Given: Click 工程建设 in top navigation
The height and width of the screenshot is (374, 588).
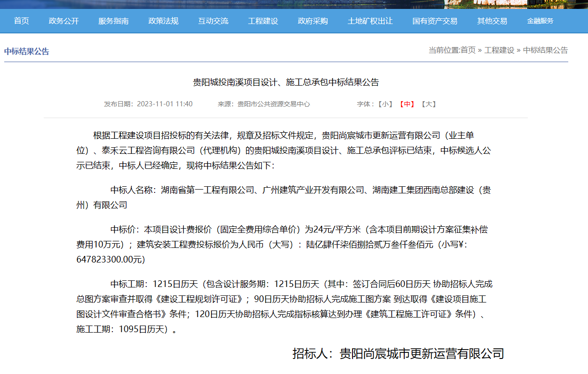Looking at the screenshot, I should 263,21.
